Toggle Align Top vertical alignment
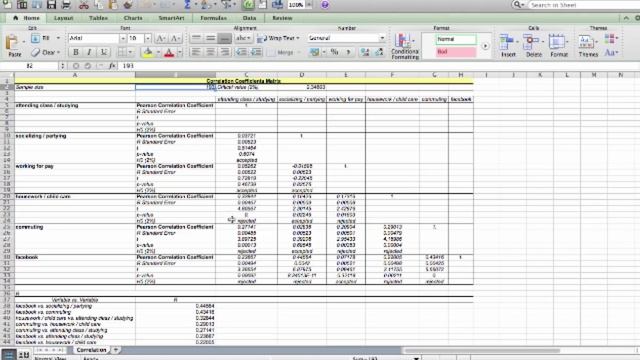Viewport: 640px width, 360px height. click(x=196, y=38)
